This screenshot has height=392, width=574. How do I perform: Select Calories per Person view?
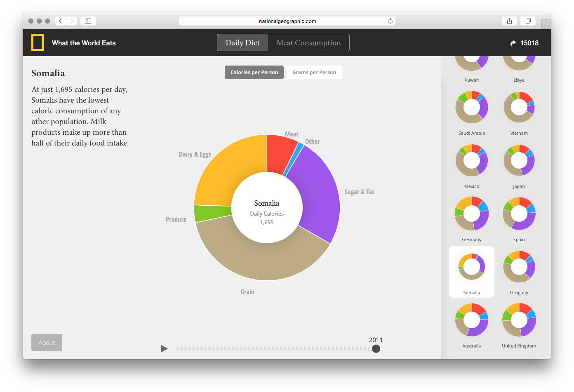coord(254,73)
